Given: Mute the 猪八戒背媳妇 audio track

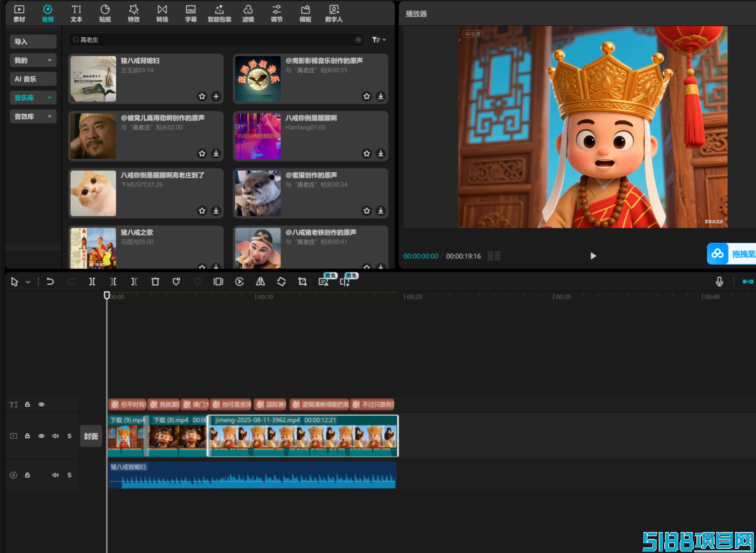Looking at the screenshot, I should tap(55, 475).
